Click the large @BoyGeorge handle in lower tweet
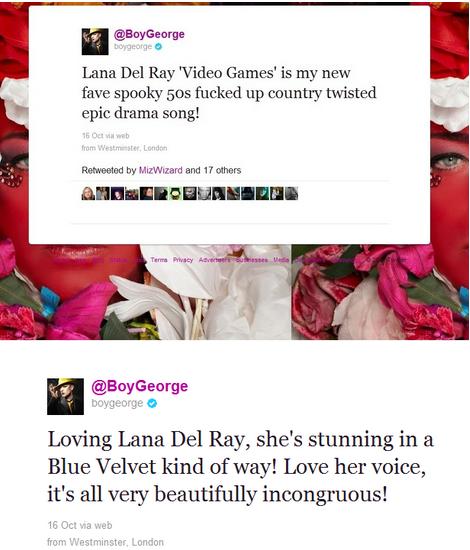The image size is (470, 550). pos(140,386)
